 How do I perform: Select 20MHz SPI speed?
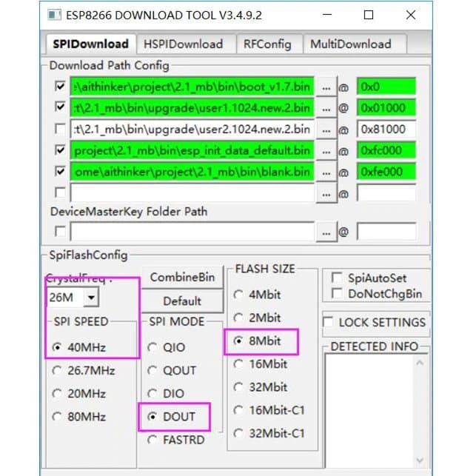pos(79,393)
